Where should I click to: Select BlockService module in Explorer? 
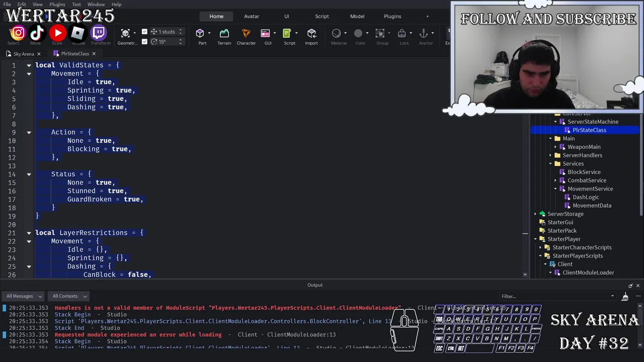click(x=584, y=172)
